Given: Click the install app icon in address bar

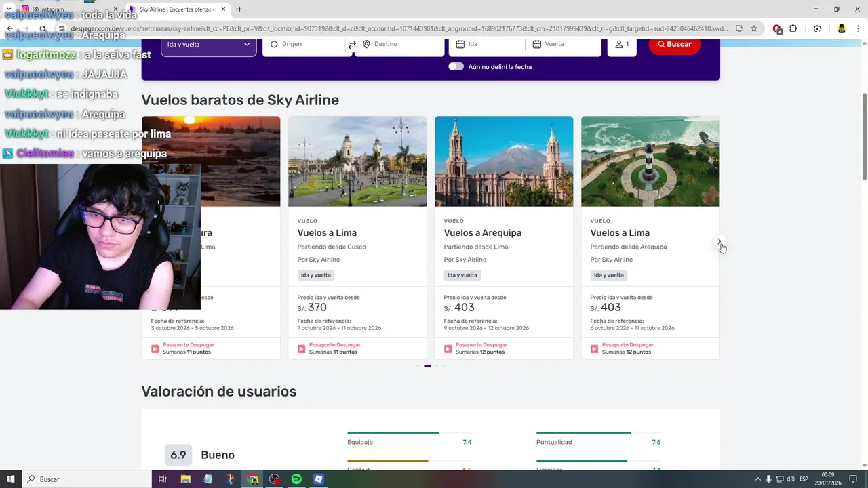Looking at the screenshot, I should 739,28.
